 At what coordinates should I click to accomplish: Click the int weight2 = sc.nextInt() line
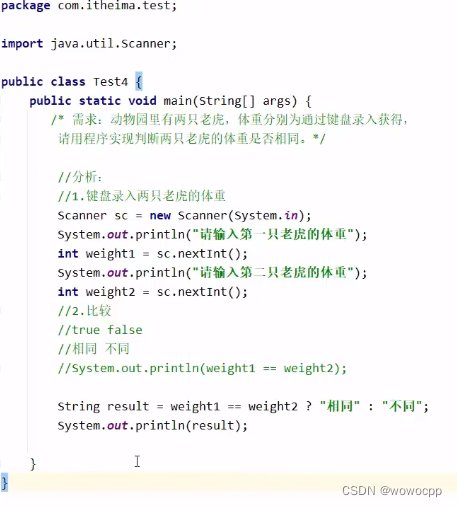pyautogui.click(x=153, y=292)
